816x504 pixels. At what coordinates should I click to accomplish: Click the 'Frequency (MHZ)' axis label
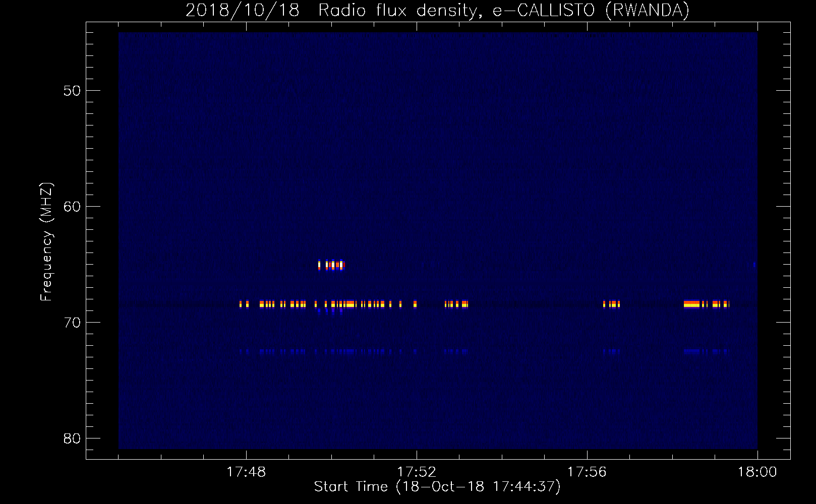click(x=46, y=242)
